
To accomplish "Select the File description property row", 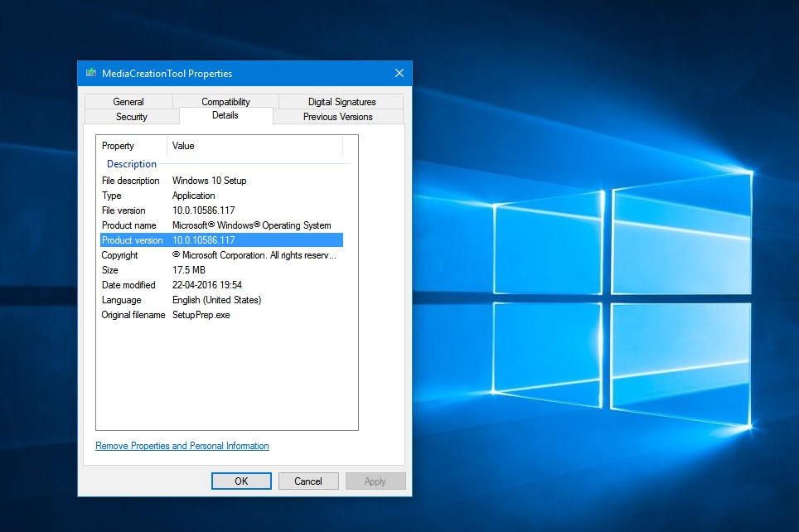I will (131, 181).
